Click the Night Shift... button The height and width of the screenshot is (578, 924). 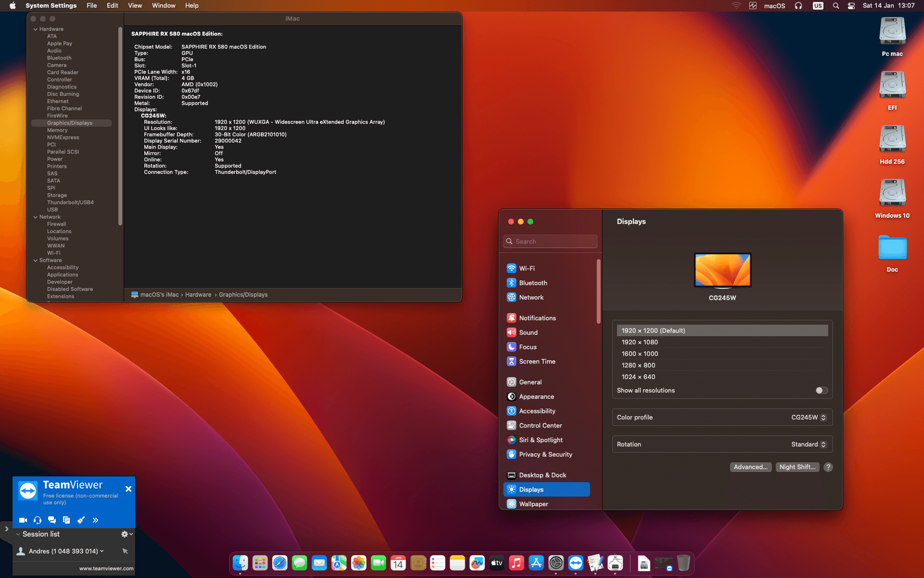(x=797, y=467)
